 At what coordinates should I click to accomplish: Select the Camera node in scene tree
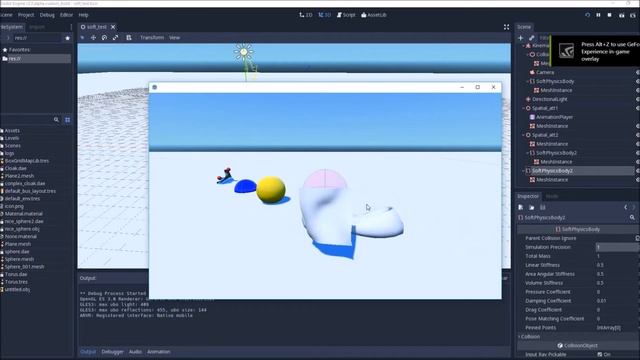[x=545, y=72]
